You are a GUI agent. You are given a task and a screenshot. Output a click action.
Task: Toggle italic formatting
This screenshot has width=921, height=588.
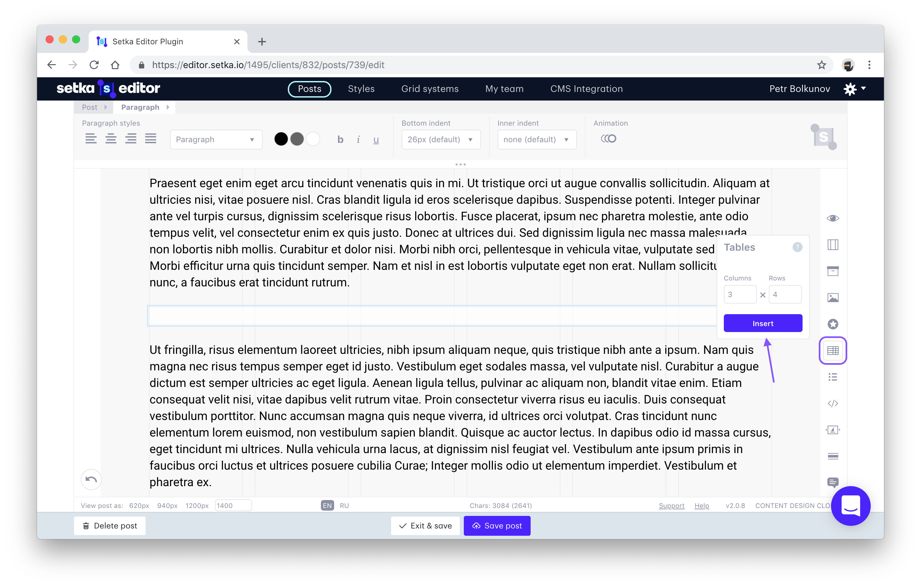[358, 140]
